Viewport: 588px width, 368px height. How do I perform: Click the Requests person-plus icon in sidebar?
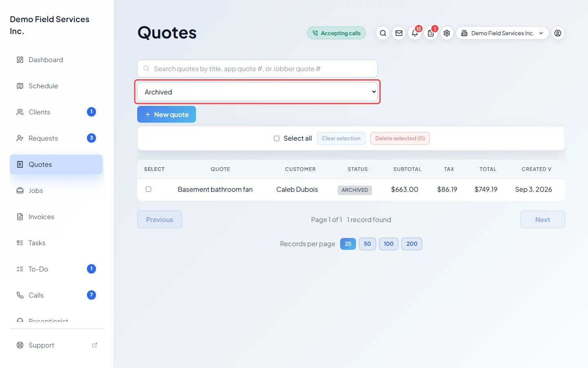20,138
